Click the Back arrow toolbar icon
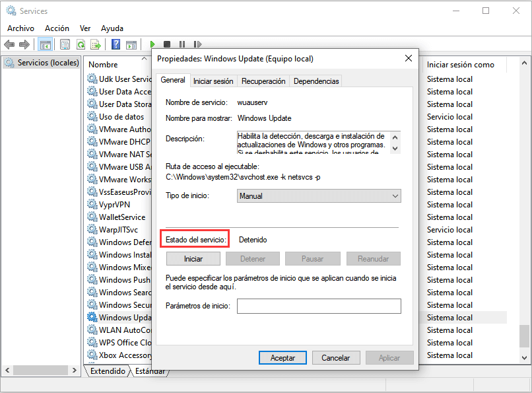Screen dimensions: 532x393 9,44
